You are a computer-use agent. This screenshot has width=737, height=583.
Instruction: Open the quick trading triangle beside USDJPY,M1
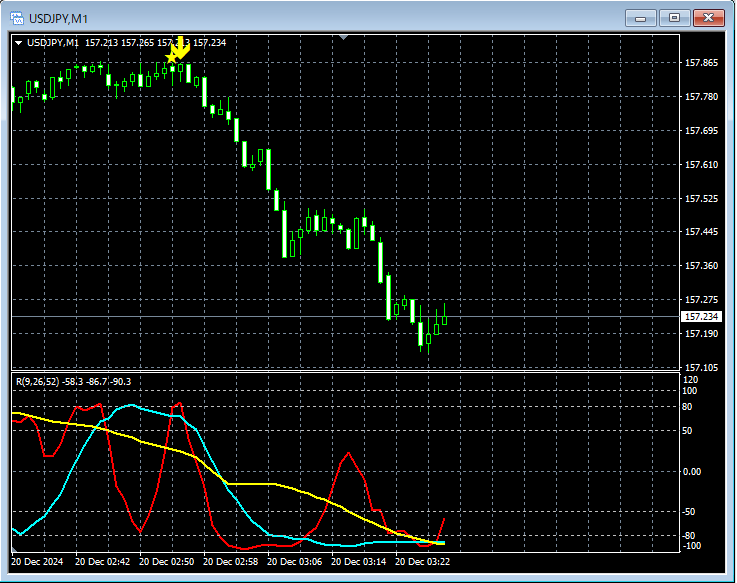(18, 43)
